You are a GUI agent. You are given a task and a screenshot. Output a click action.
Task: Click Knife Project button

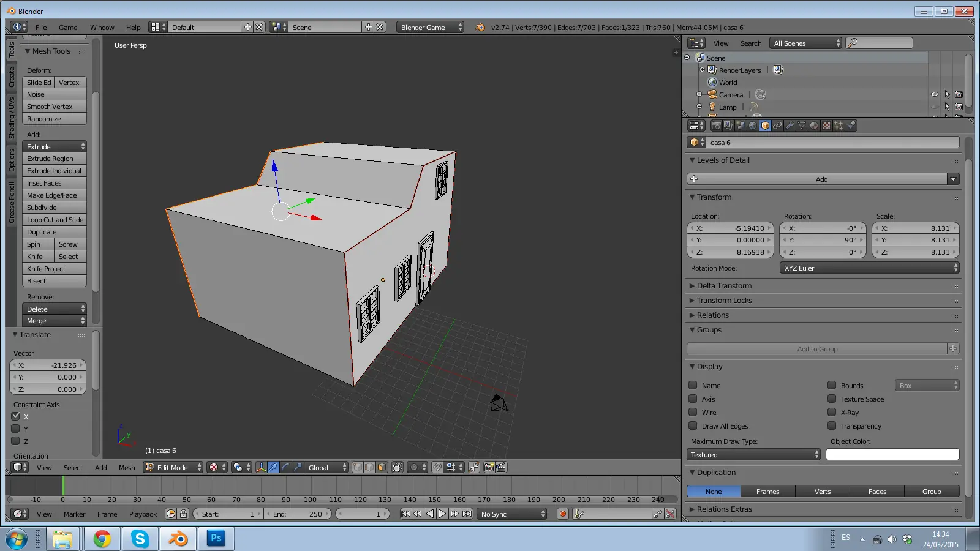[x=55, y=269]
